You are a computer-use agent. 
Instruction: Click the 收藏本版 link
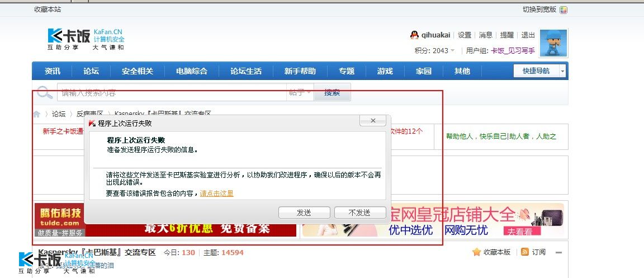pyautogui.click(x=497, y=252)
